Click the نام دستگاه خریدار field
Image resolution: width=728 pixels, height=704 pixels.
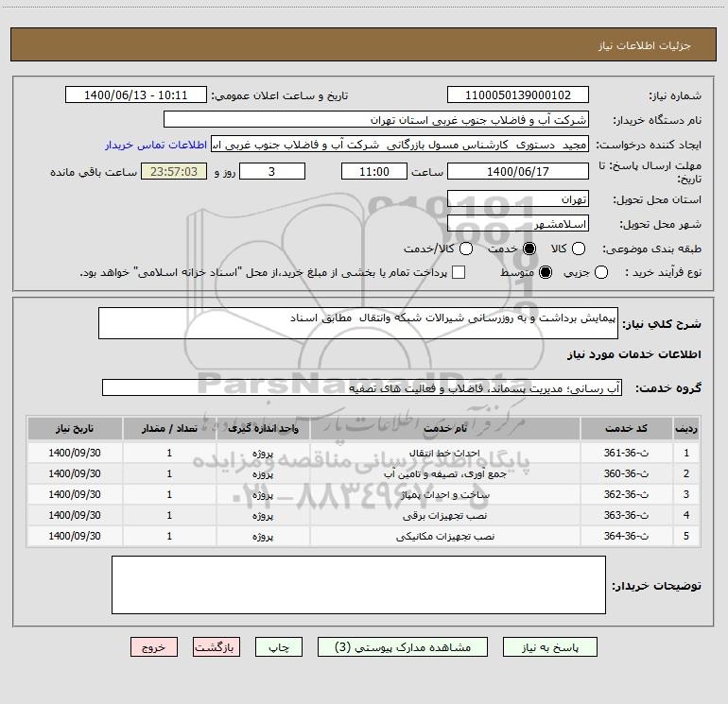(376, 120)
